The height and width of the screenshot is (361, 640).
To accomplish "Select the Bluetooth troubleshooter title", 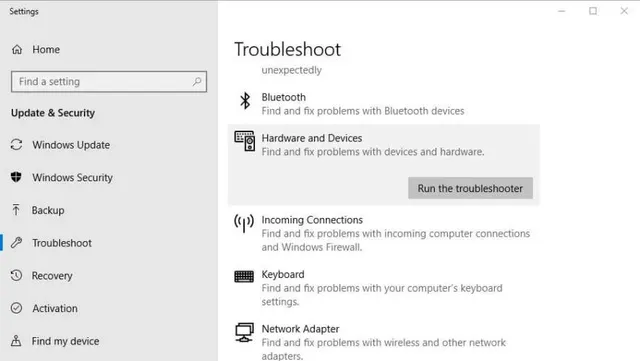I will coord(284,97).
